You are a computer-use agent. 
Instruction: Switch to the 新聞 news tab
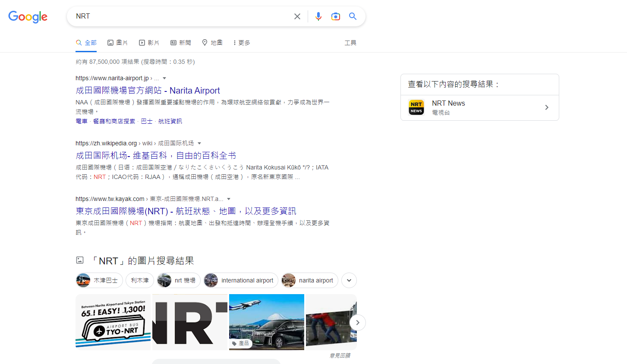[181, 43]
